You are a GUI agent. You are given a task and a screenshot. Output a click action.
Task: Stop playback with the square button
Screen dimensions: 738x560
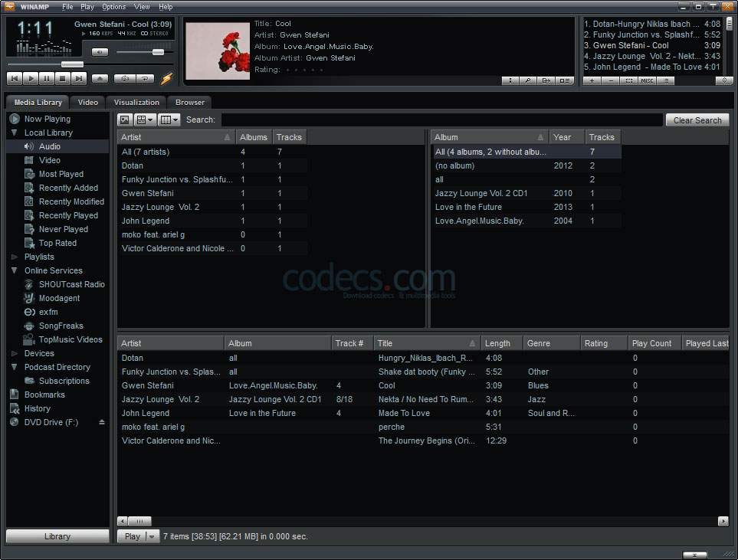63,79
